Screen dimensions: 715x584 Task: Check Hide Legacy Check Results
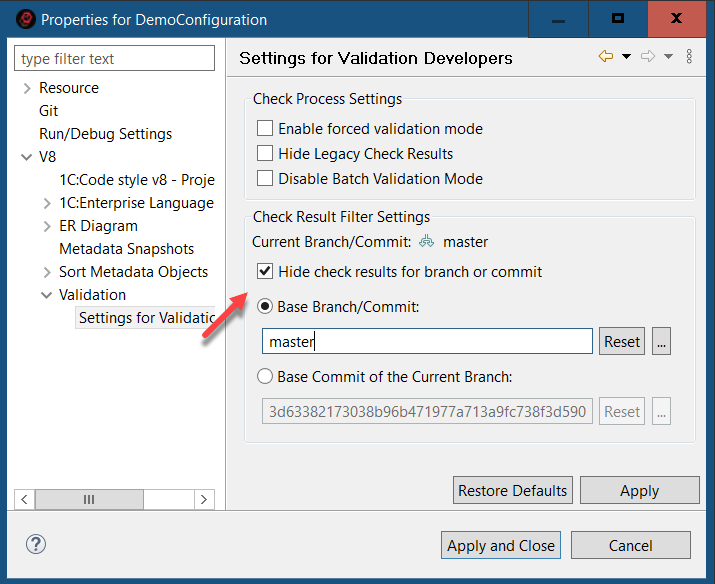point(265,154)
